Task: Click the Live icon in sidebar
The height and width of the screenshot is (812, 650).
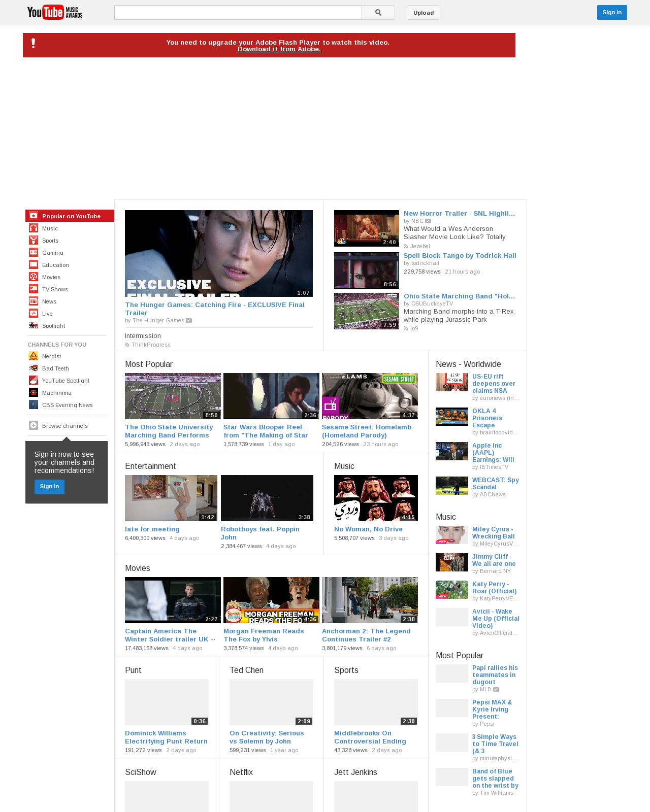Action: [x=34, y=313]
